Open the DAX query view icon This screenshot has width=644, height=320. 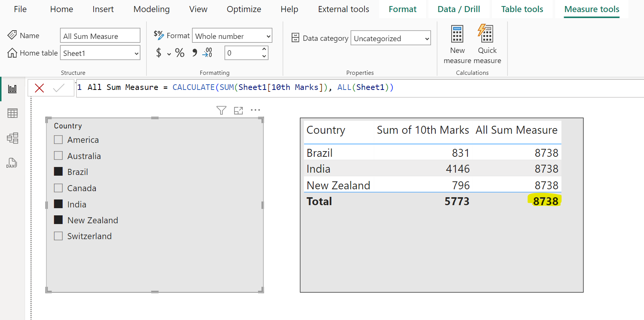point(12,163)
